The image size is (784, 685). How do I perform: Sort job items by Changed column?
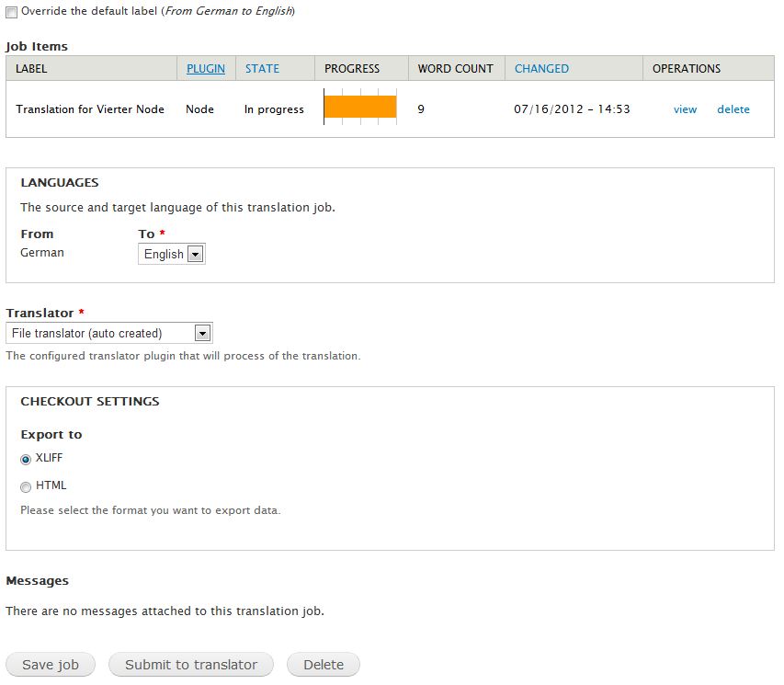[541, 69]
